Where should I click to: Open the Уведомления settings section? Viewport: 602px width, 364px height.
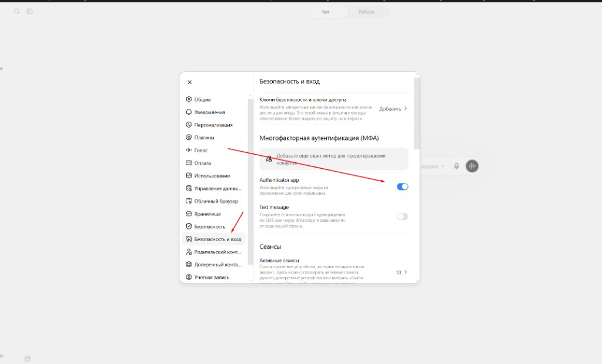tap(214, 112)
